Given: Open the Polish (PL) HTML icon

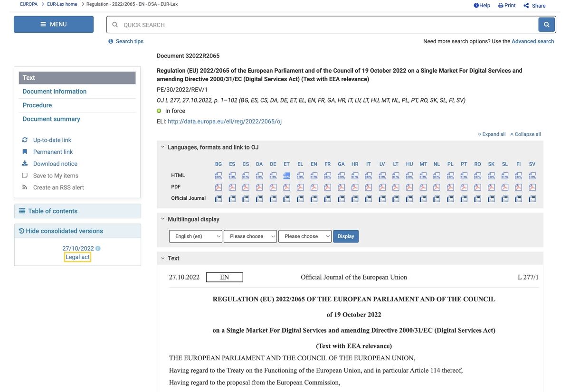Looking at the screenshot, I should [450, 176].
